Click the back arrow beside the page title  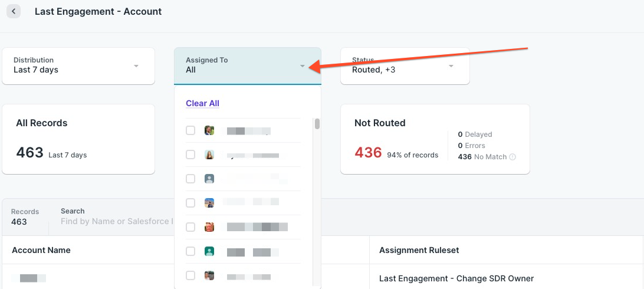(13, 11)
